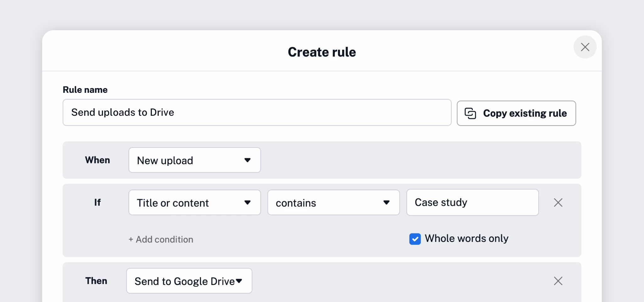Click into the Case study value field
The height and width of the screenshot is (302, 644).
[472, 203]
